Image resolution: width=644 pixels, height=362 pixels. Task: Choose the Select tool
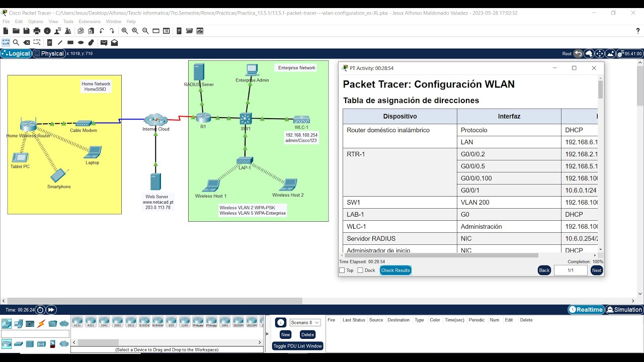click(x=6, y=43)
